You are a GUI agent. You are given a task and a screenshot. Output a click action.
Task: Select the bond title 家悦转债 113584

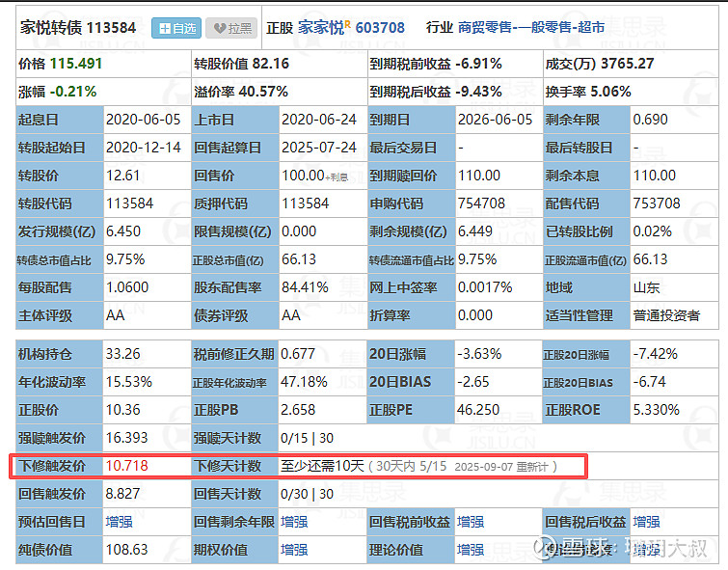point(77,27)
